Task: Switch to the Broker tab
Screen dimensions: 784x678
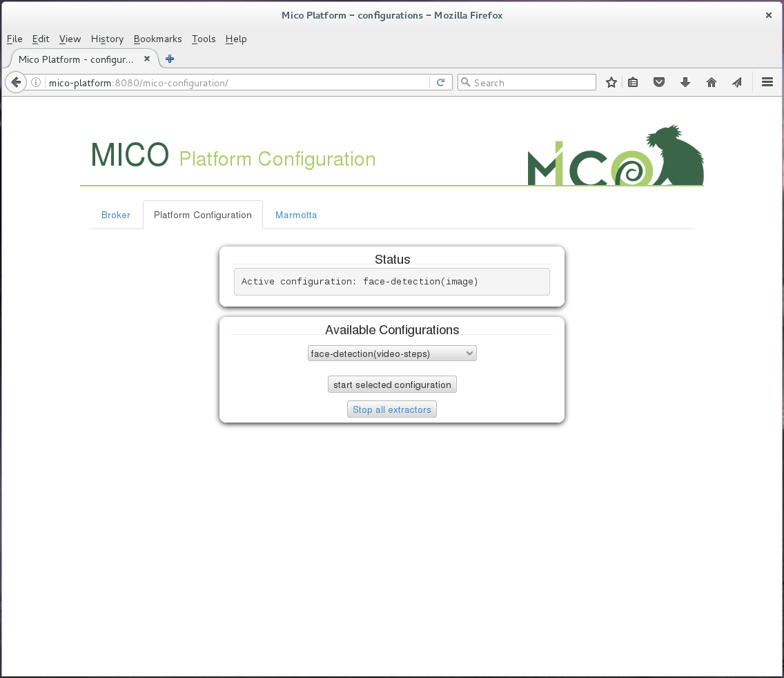Action: pyautogui.click(x=116, y=215)
